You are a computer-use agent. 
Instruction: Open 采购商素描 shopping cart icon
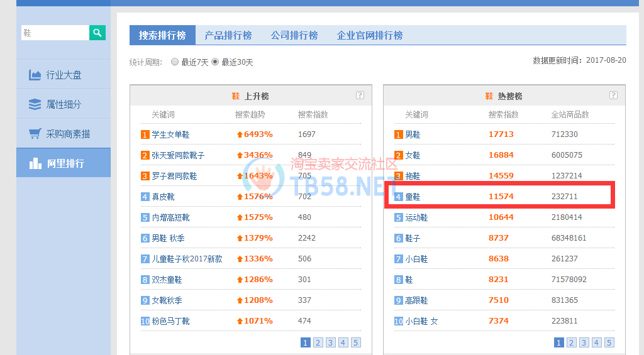click(x=35, y=134)
